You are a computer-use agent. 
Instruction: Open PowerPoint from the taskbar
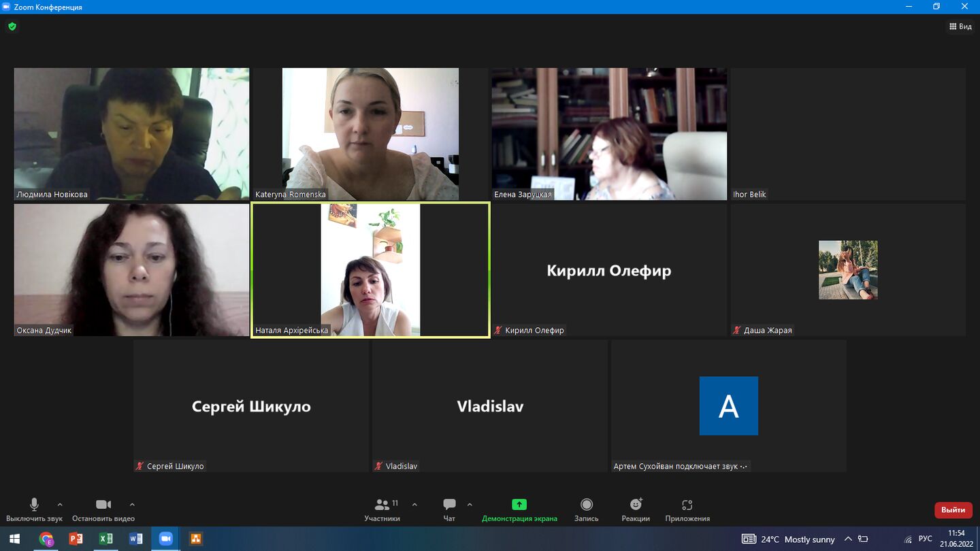[76, 539]
